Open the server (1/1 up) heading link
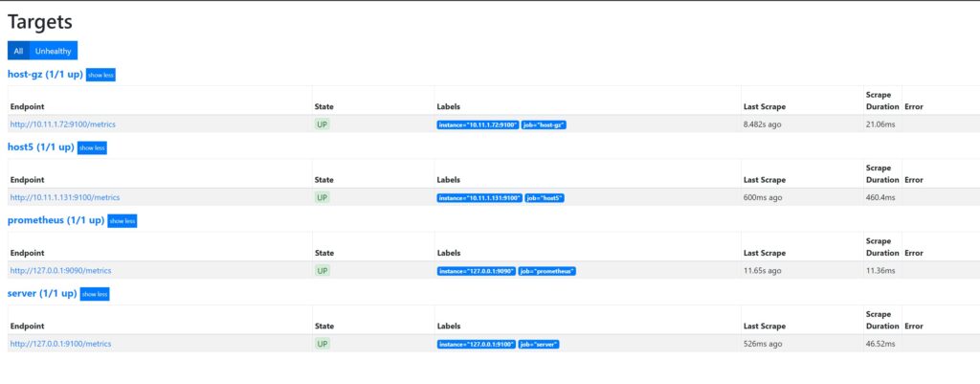The height and width of the screenshot is (384, 980). pos(42,294)
